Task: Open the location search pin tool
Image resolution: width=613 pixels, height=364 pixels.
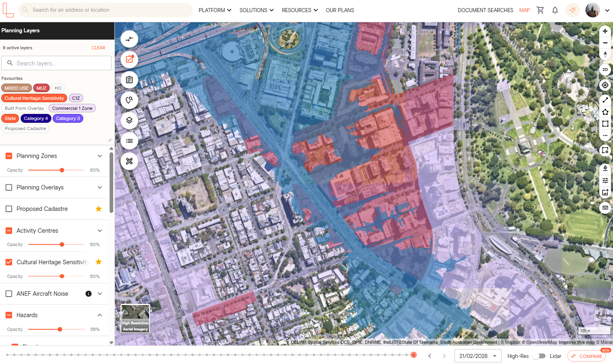Action: pyautogui.click(x=129, y=100)
